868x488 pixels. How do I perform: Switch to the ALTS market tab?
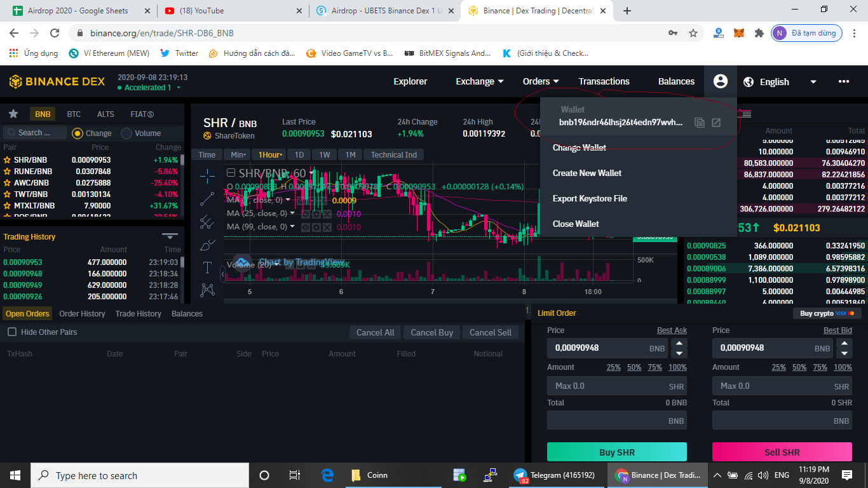[105, 114]
